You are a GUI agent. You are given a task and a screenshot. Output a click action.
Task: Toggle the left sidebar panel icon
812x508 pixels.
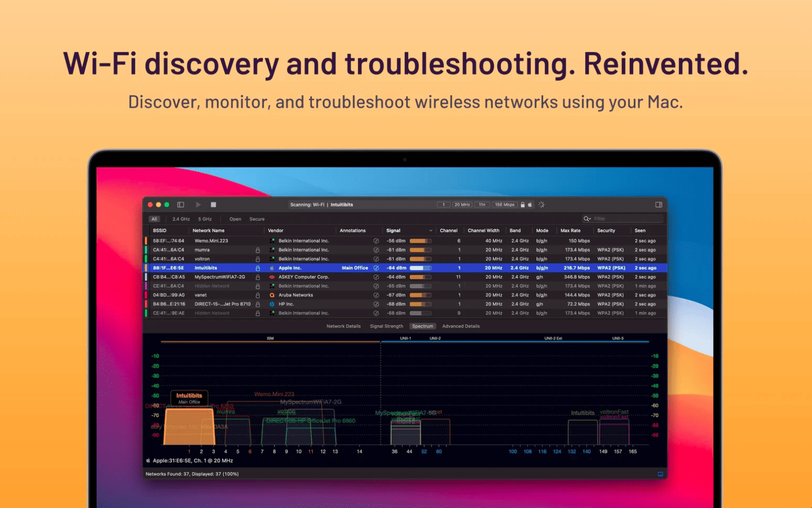[x=181, y=205]
